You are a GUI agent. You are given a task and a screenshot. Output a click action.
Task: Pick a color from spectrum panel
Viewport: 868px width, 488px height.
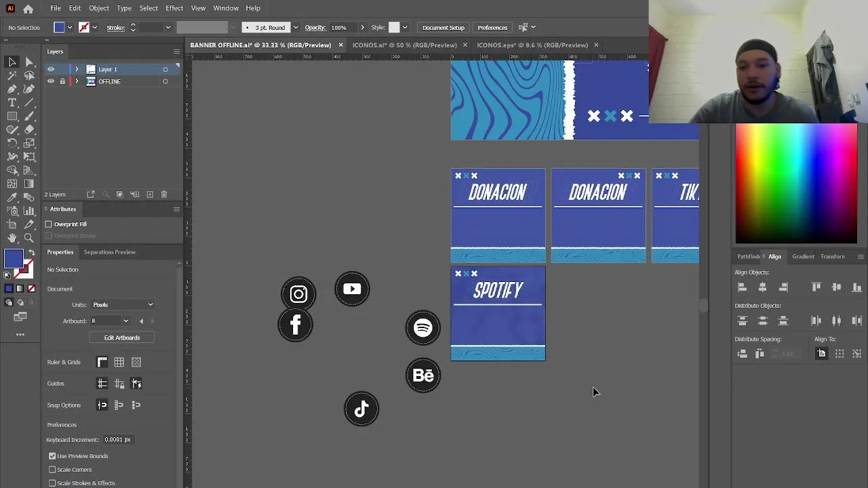pyautogui.click(x=796, y=183)
